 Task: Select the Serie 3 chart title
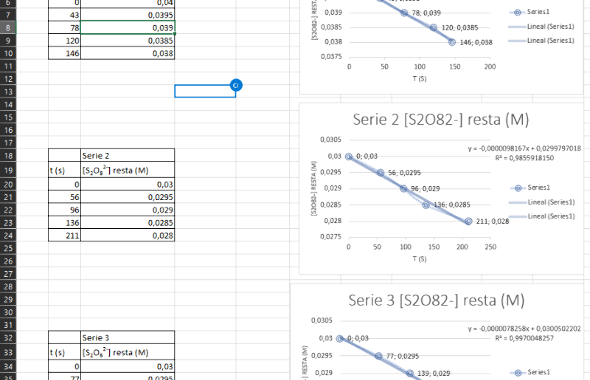point(436,300)
